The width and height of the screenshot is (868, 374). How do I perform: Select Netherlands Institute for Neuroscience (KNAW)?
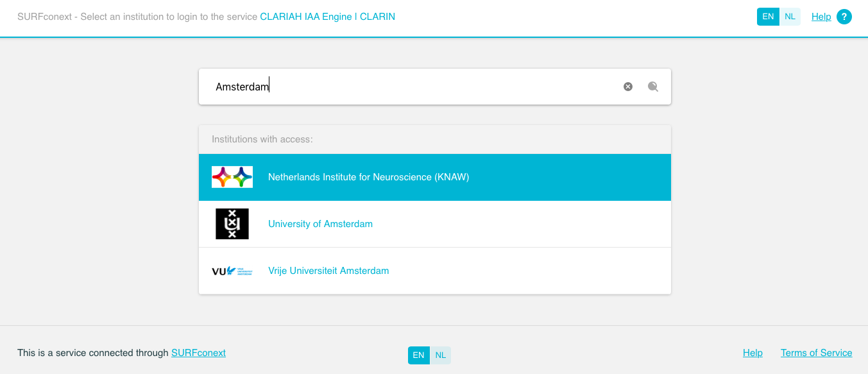point(368,177)
